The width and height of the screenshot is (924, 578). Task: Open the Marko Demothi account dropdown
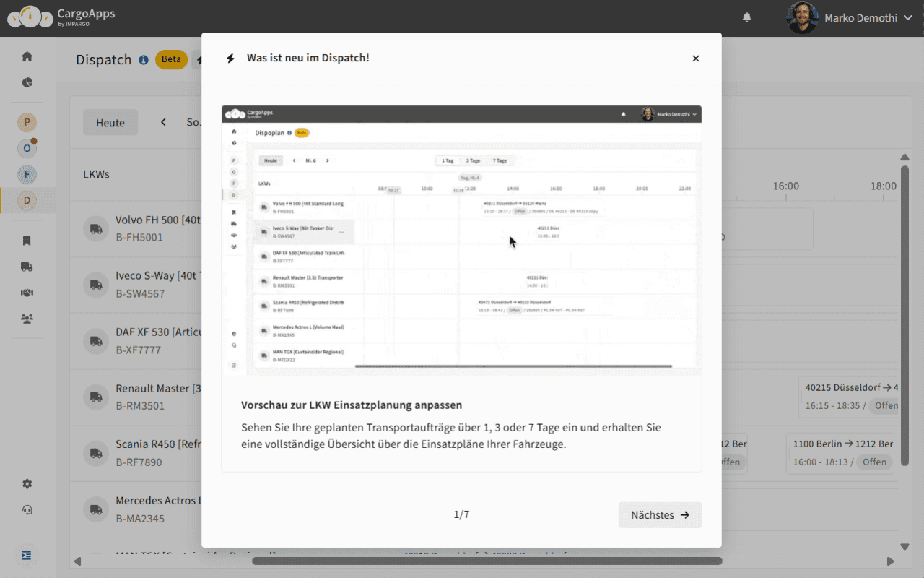tap(859, 17)
